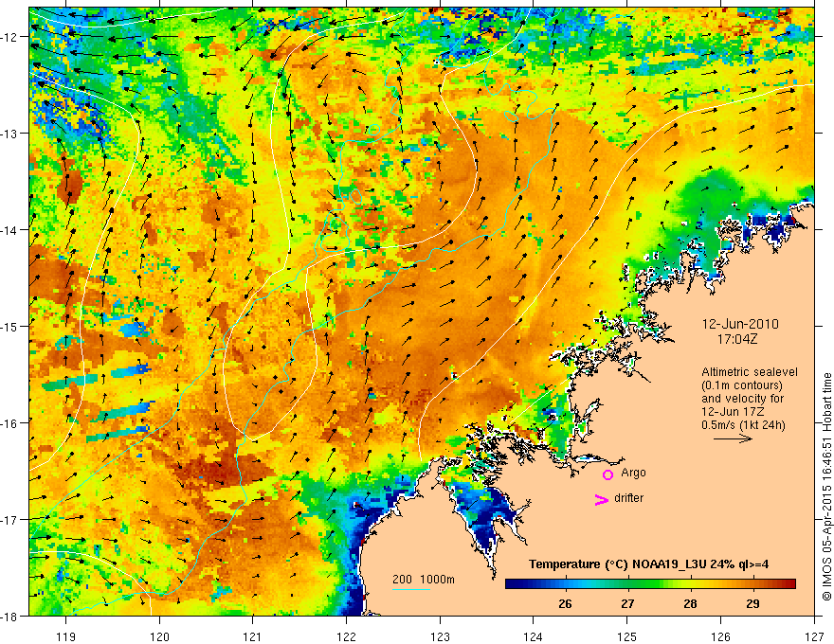The image size is (834, 644).
Task: Click the latitude axis label -13
Action: [10, 134]
